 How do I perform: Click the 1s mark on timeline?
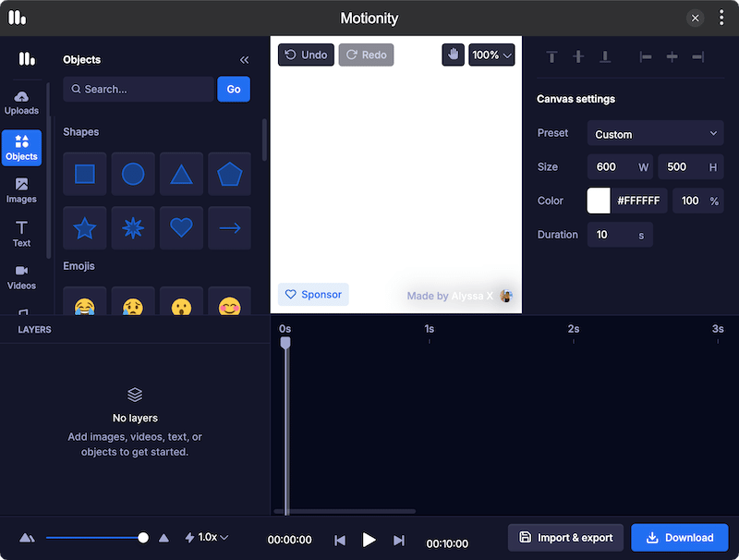(x=429, y=329)
